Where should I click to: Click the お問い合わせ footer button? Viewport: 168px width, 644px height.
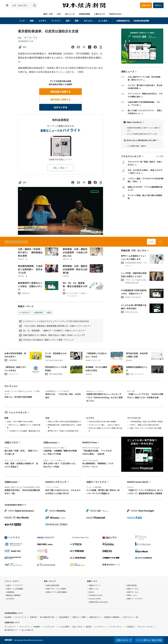point(124,640)
